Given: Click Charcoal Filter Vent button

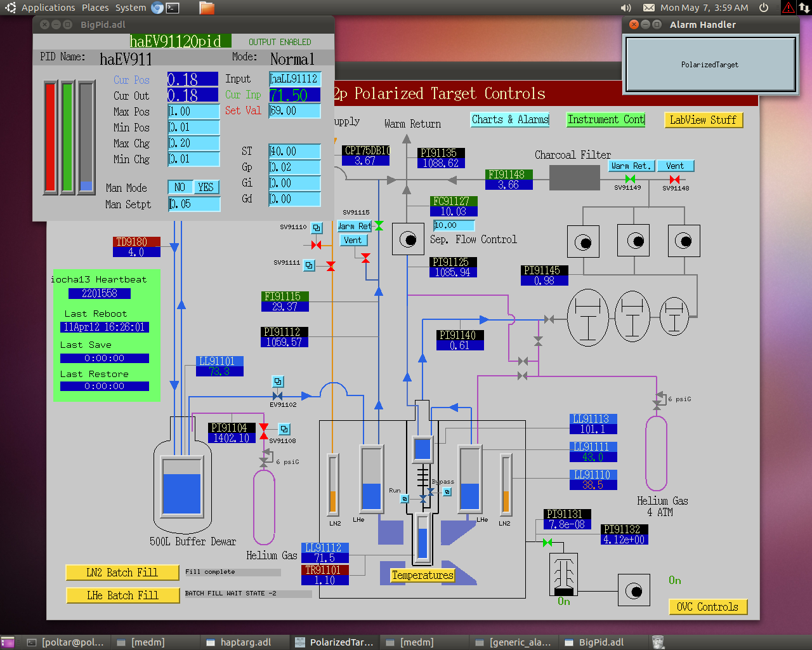Looking at the screenshot, I should point(675,166).
